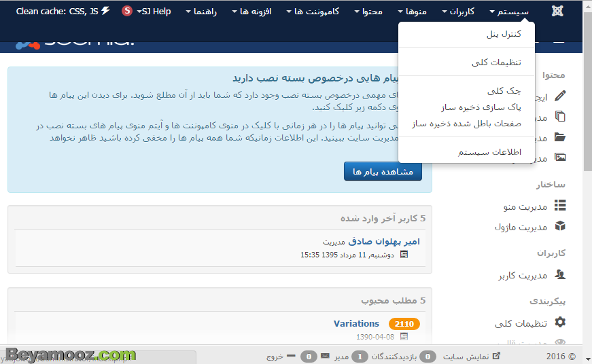Screen dimensions: 592x364
Task: Click the calendar icon beside login date
Action: click(x=404, y=255)
